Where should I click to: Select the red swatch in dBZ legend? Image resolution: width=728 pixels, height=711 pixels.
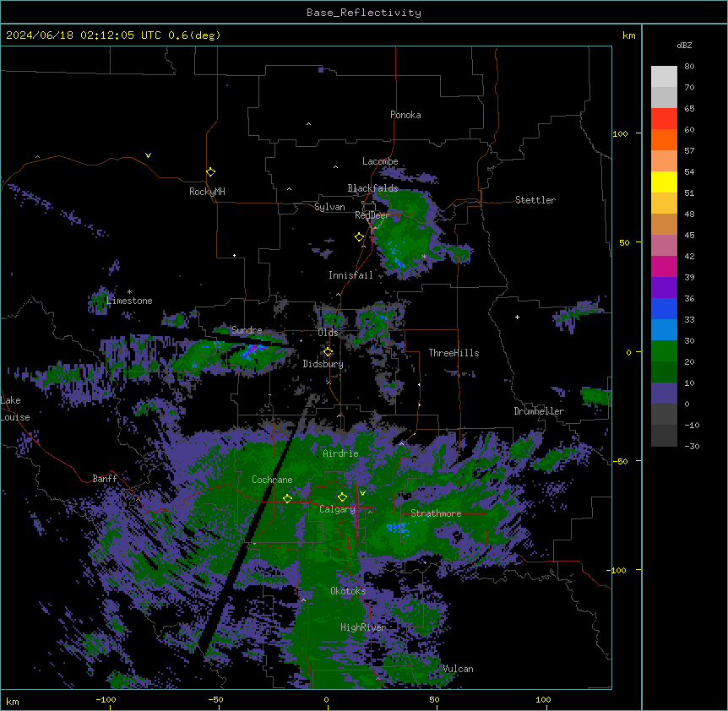point(664,118)
